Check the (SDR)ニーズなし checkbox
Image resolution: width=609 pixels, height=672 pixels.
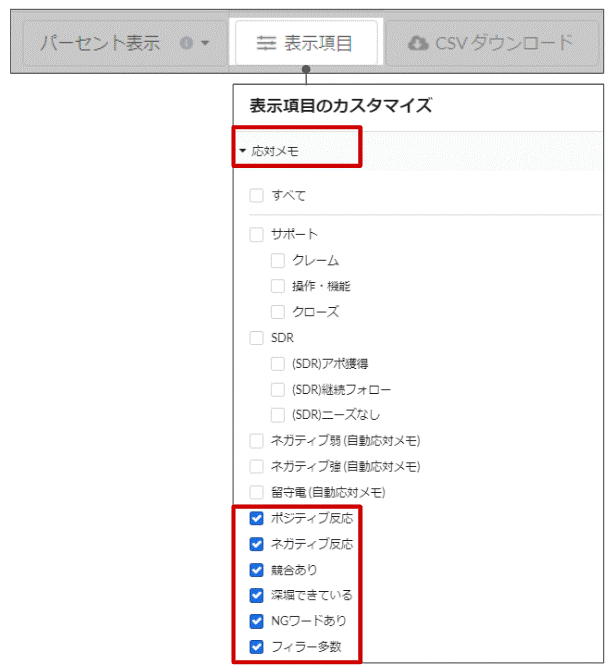point(278,415)
